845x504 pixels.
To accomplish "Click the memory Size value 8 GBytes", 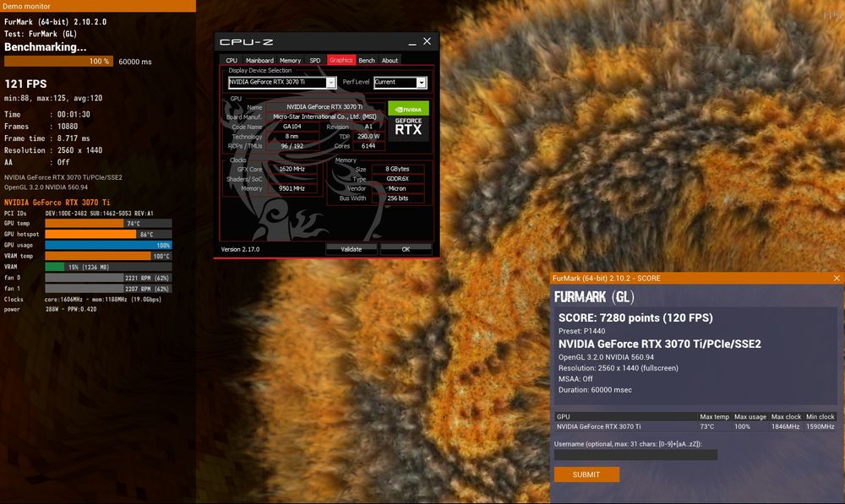I will [x=397, y=169].
